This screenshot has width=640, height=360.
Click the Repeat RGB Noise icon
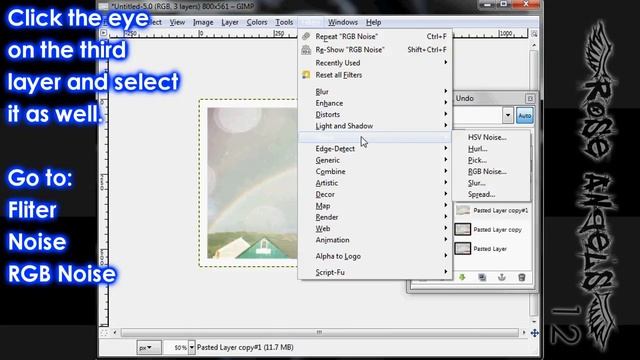click(306, 36)
